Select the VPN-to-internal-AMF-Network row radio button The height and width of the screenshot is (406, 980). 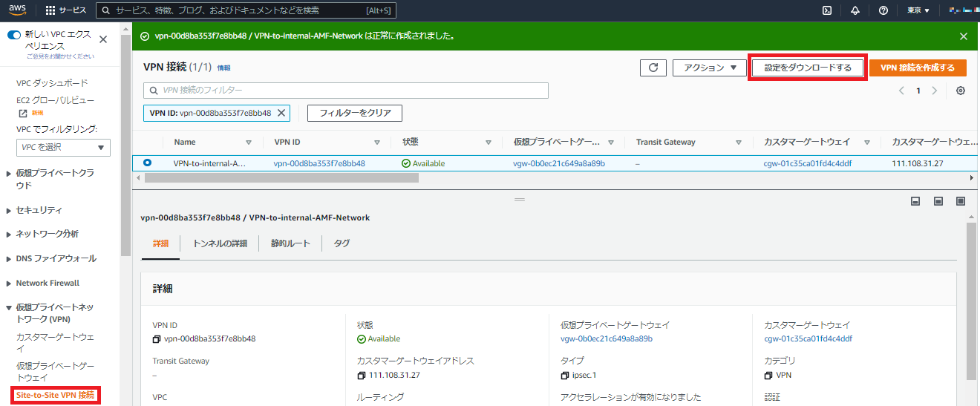[x=147, y=163]
